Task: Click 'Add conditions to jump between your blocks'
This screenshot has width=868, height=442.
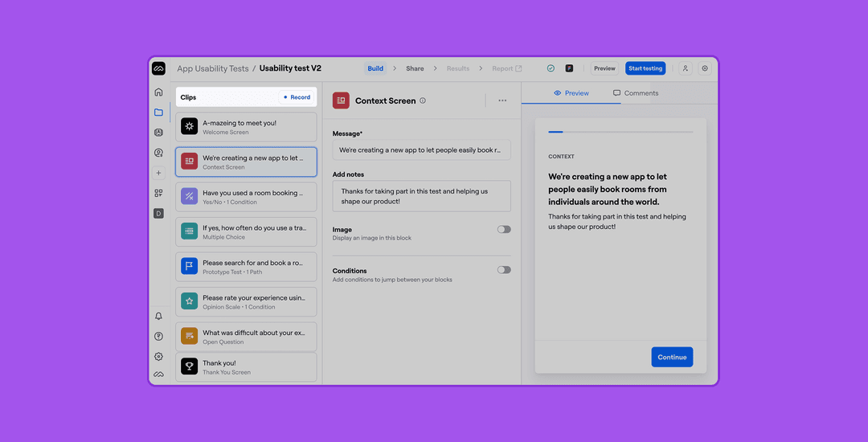Action: [392, 280]
